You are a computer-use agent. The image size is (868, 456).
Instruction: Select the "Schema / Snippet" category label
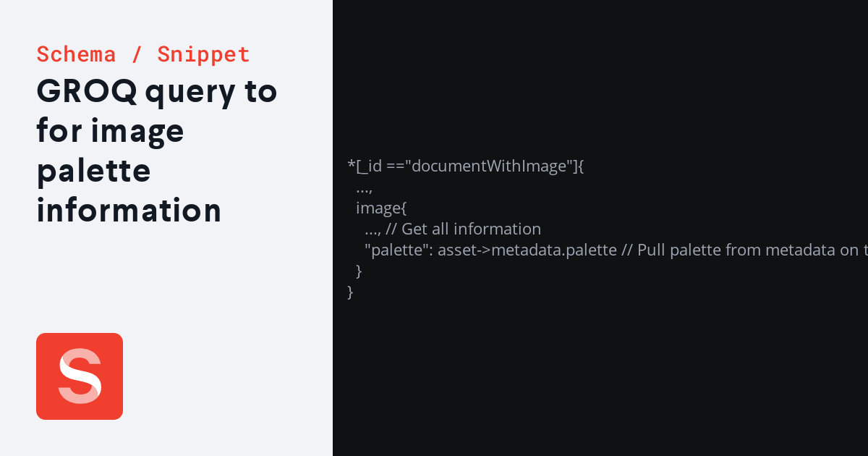tap(143, 54)
